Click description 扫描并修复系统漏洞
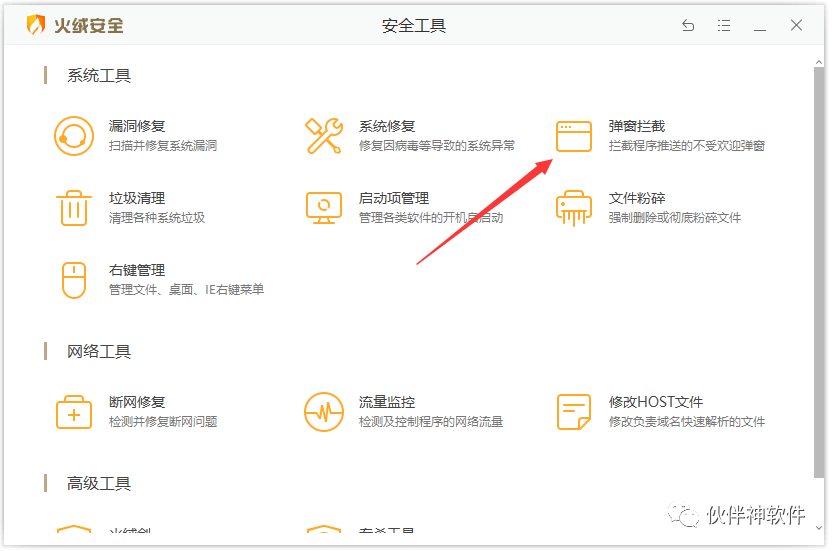This screenshot has width=832, height=551. [163, 145]
